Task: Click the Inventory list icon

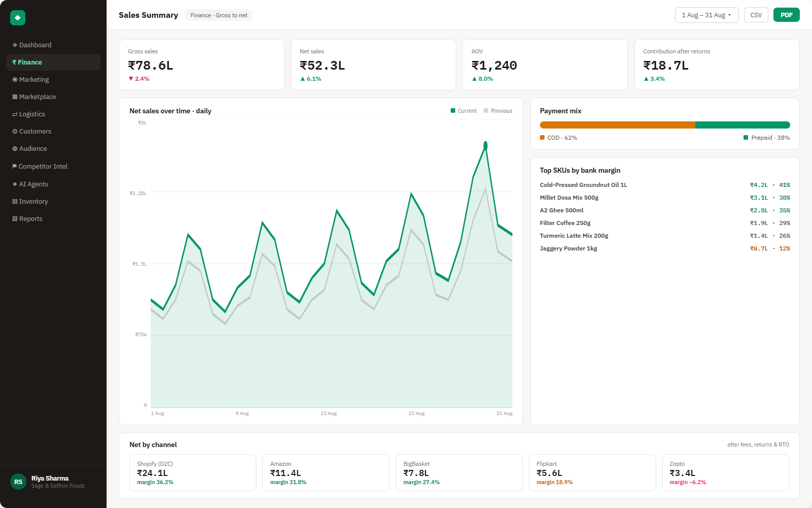Action: [15, 202]
